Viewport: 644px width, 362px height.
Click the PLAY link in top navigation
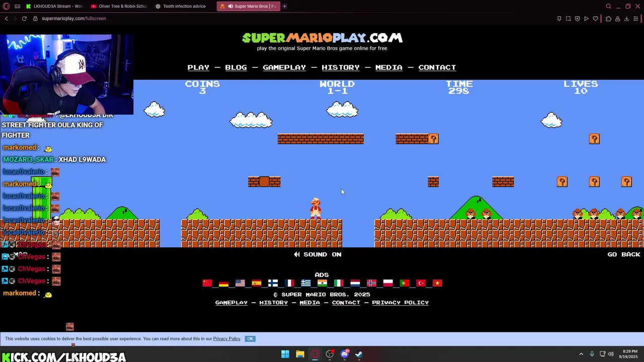point(198,67)
